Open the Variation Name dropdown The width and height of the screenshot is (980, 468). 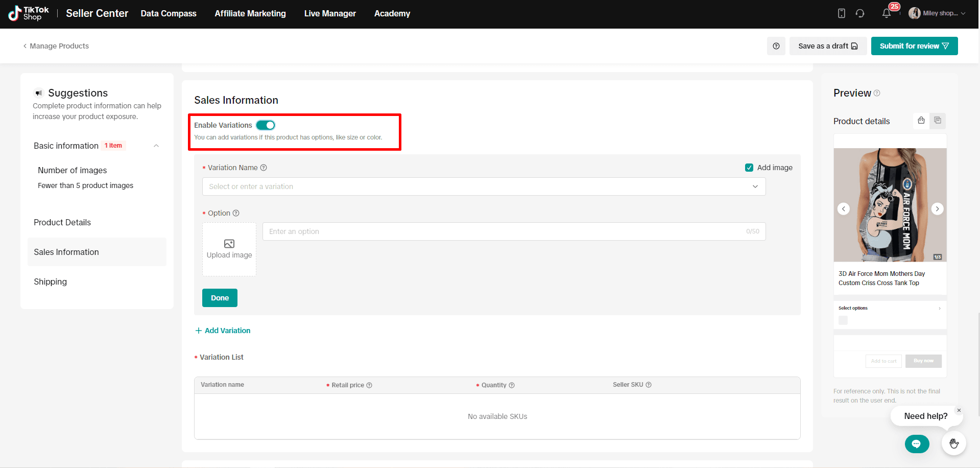(x=484, y=186)
